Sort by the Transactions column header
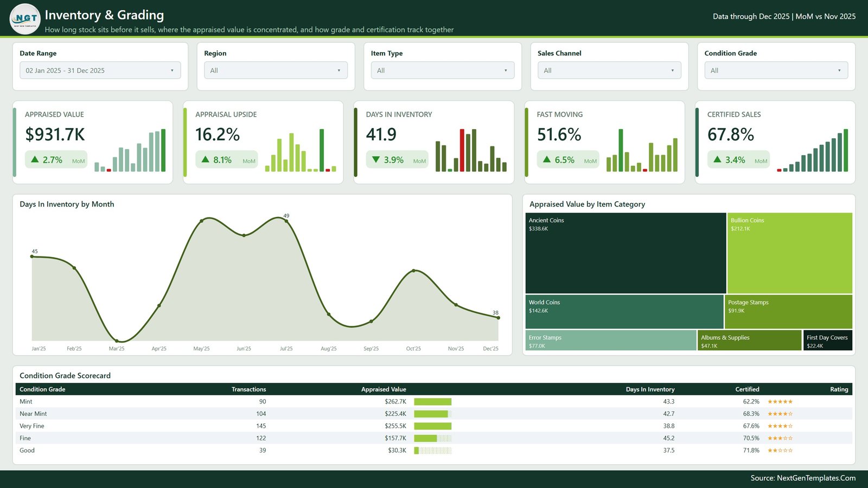This screenshot has width=868, height=488. point(248,389)
